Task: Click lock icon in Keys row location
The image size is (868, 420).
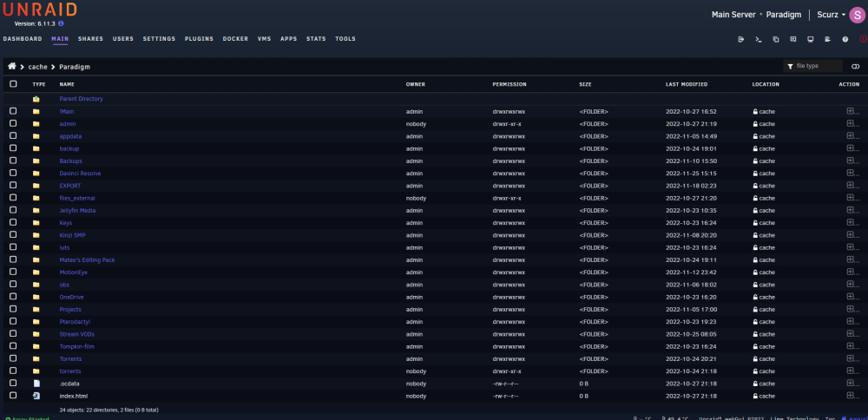Action: tap(755, 223)
